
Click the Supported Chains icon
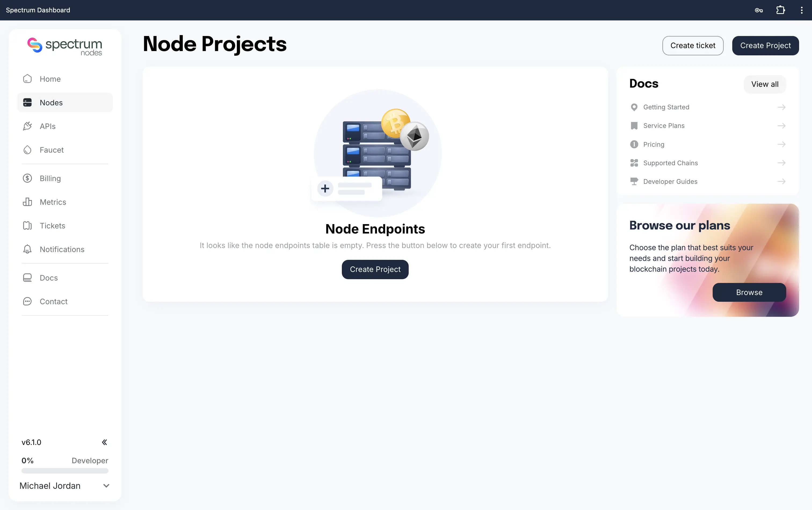coord(634,163)
